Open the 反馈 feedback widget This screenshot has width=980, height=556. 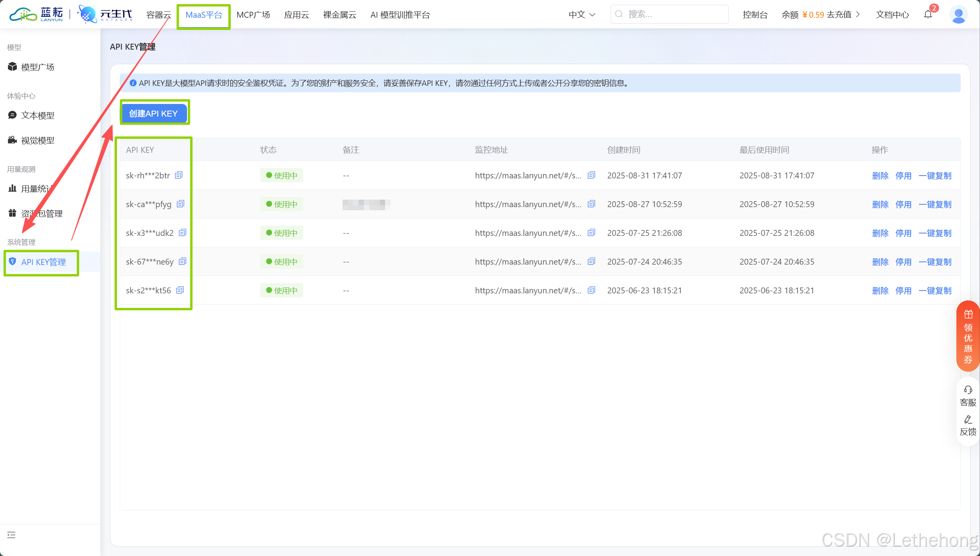(x=968, y=425)
